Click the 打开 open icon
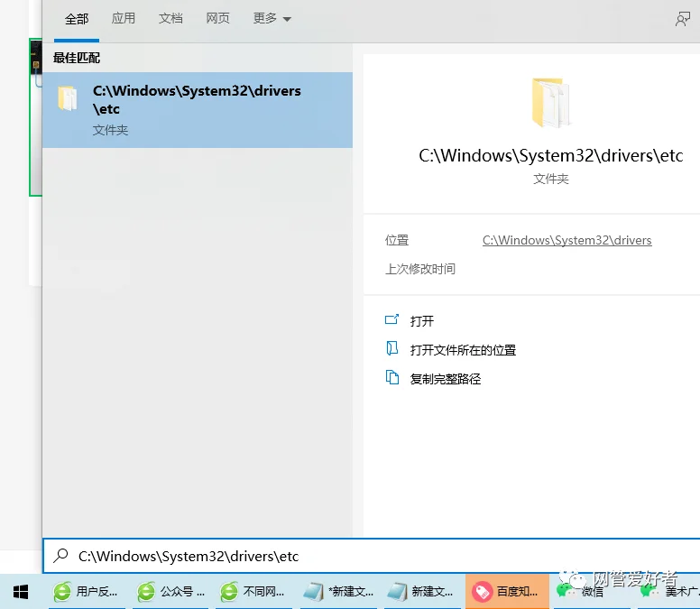The width and height of the screenshot is (700, 609). pyautogui.click(x=391, y=319)
